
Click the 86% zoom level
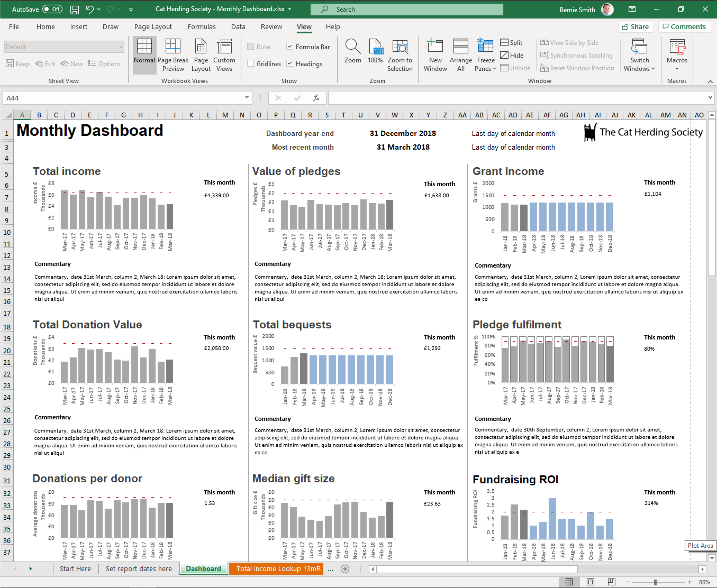704,582
